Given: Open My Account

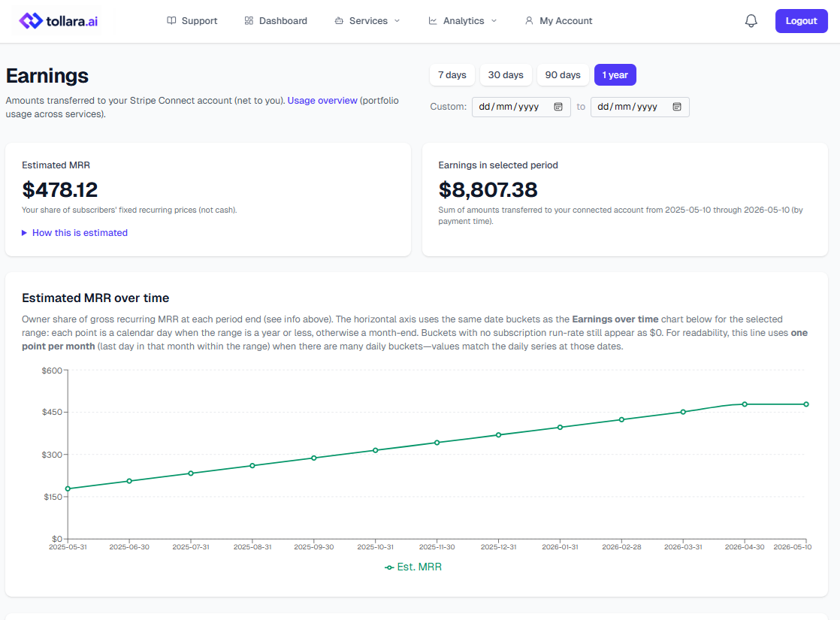Looking at the screenshot, I should 559,21.
